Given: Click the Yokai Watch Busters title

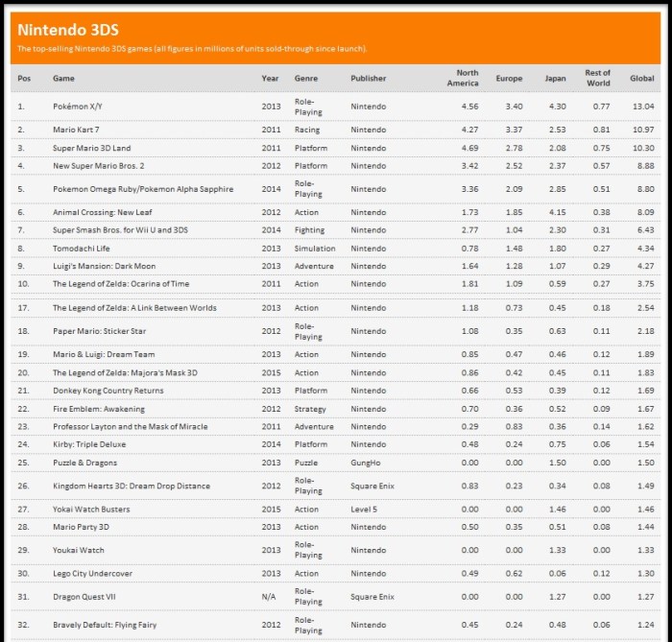Looking at the screenshot, I should 91,510.
